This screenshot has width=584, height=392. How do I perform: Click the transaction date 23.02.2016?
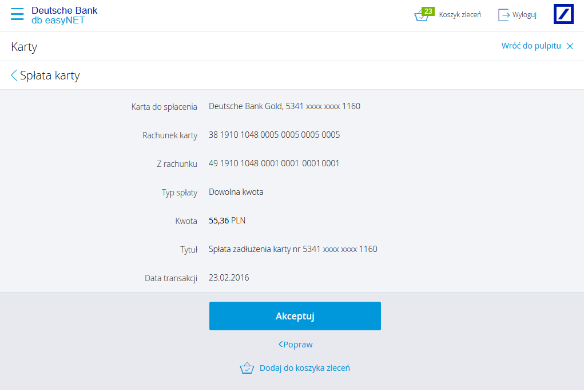[229, 278]
